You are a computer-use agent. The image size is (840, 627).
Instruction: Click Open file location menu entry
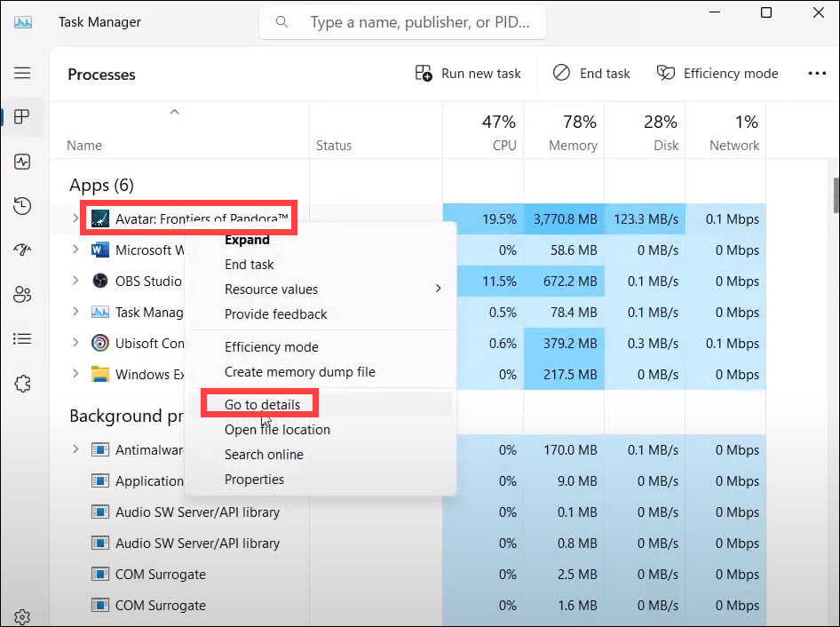[277, 430]
